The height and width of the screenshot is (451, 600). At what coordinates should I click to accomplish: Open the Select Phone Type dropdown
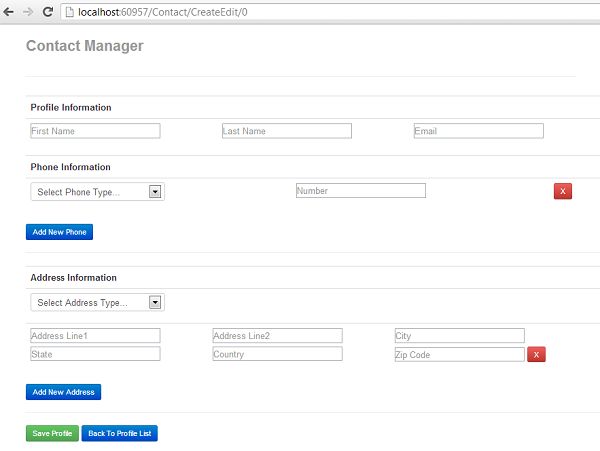(98, 192)
